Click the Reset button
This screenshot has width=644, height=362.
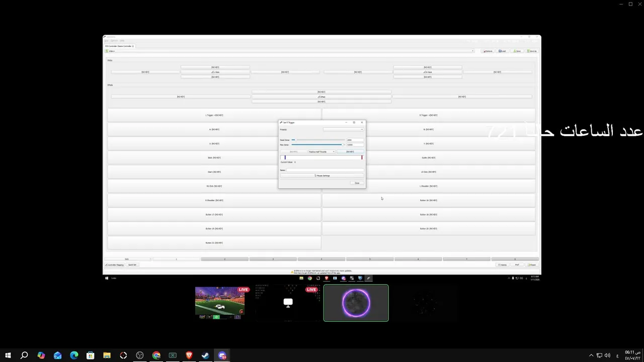(x=532, y=264)
